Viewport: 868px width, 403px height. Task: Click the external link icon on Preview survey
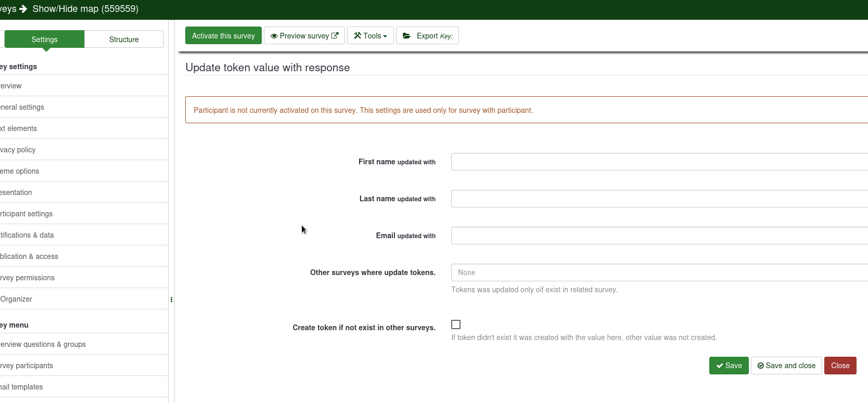(x=335, y=35)
